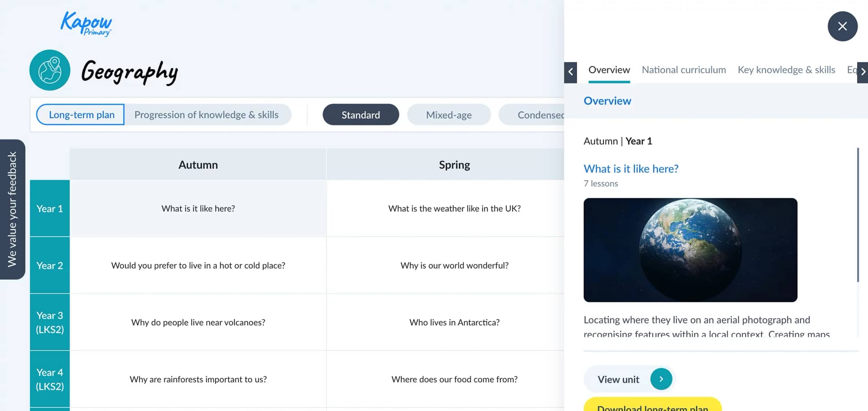This screenshot has width=868, height=411.
Task: Click the 7 lessons label
Action: click(601, 183)
